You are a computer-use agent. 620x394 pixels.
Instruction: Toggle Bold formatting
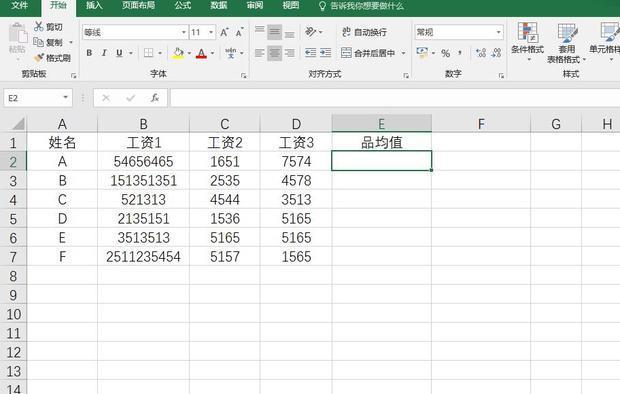click(x=89, y=53)
